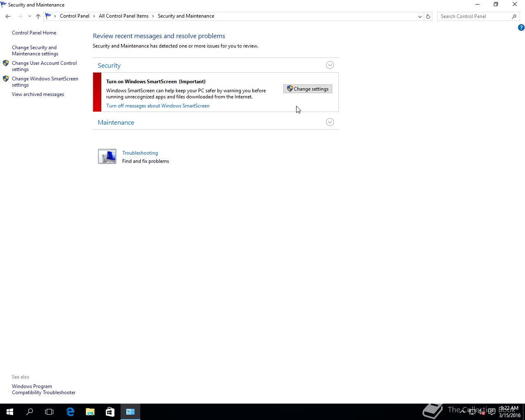Open the recent locations dropdown arrow
Screen dimensions: 525x420
tap(30, 16)
